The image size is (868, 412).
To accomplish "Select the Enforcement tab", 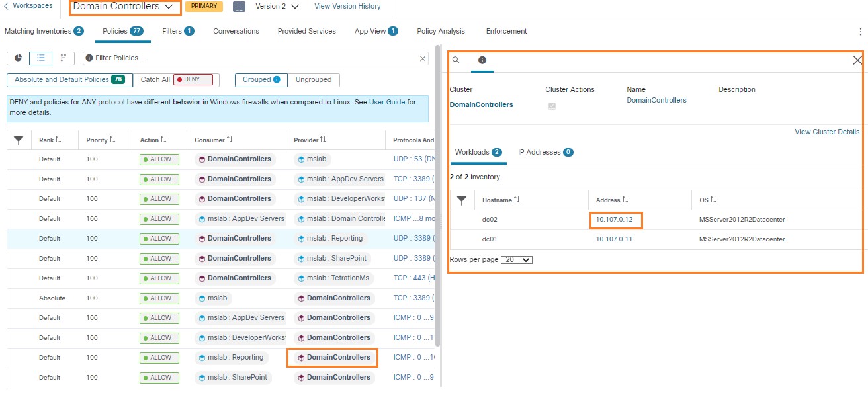I will point(506,31).
